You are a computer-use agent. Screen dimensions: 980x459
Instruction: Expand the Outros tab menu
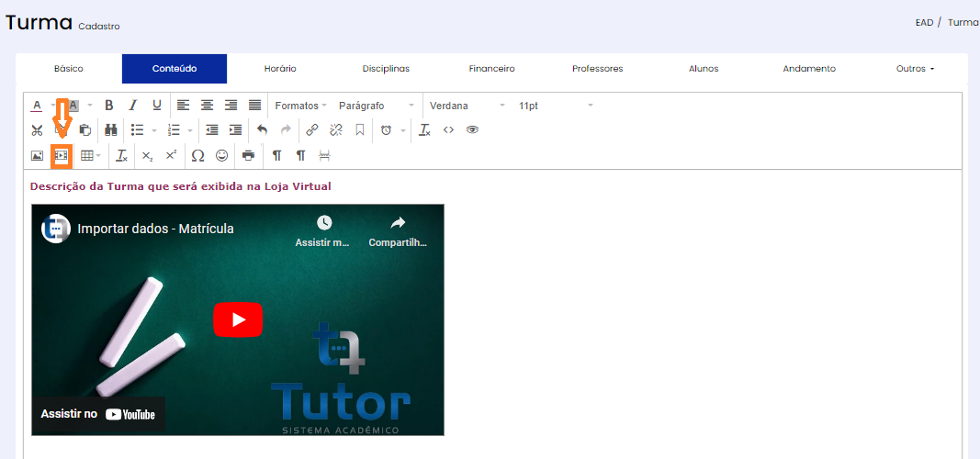pos(915,69)
